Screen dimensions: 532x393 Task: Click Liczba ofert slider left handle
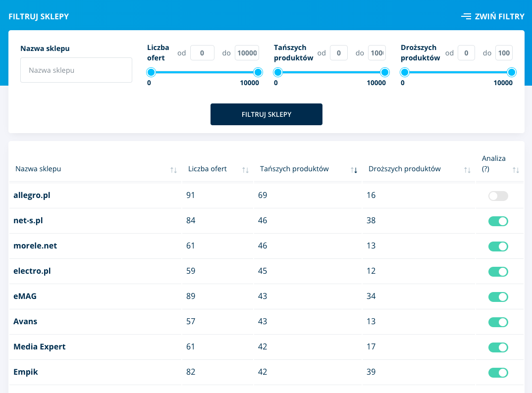pyautogui.click(x=152, y=73)
